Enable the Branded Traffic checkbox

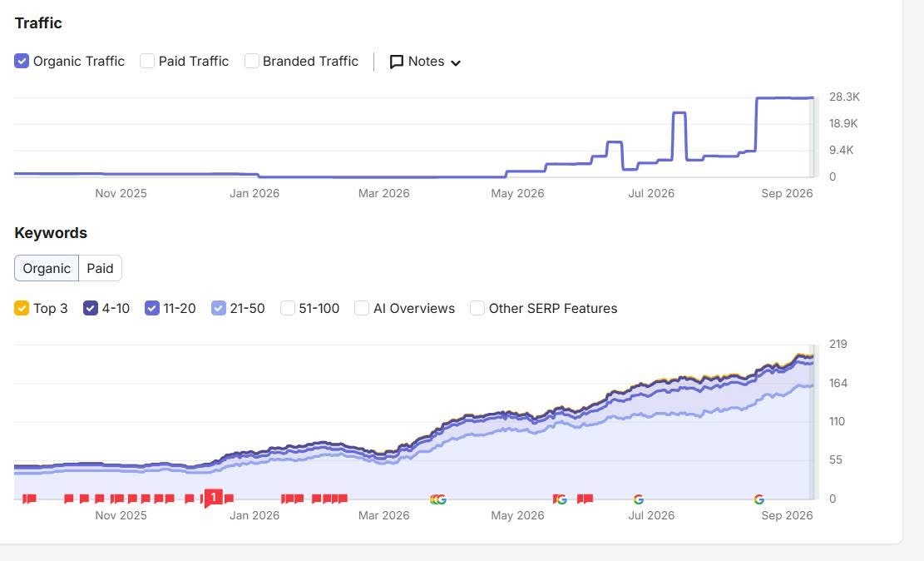(x=252, y=61)
